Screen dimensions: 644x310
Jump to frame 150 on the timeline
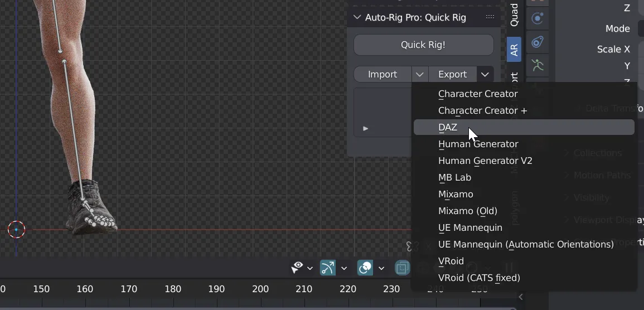coord(41,289)
